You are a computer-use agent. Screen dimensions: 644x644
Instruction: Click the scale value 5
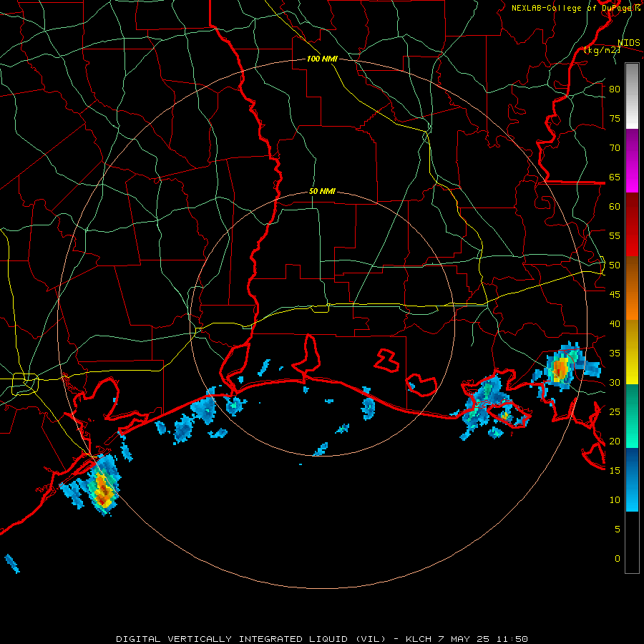pyautogui.click(x=618, y=530)
